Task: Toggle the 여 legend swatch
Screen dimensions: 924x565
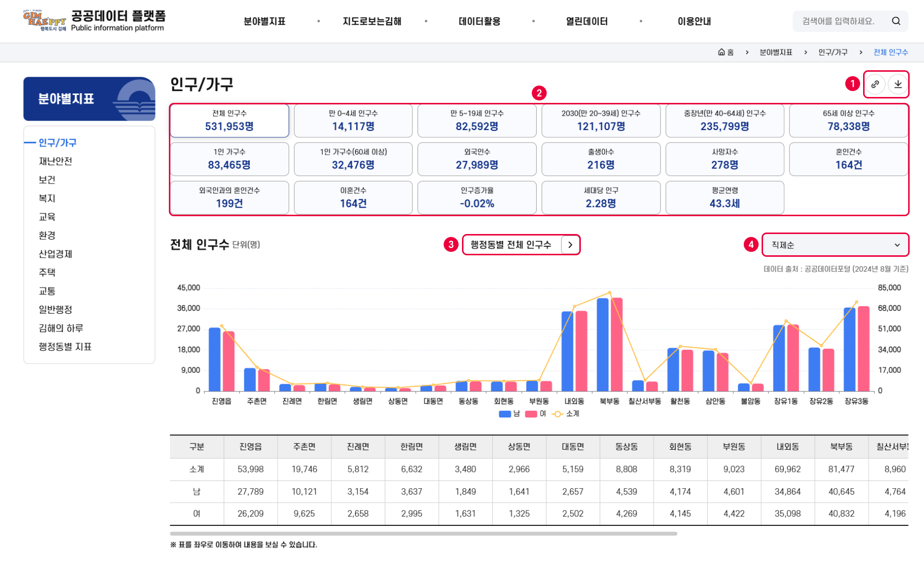Action: pyautogui.click(x=531, y=414)
